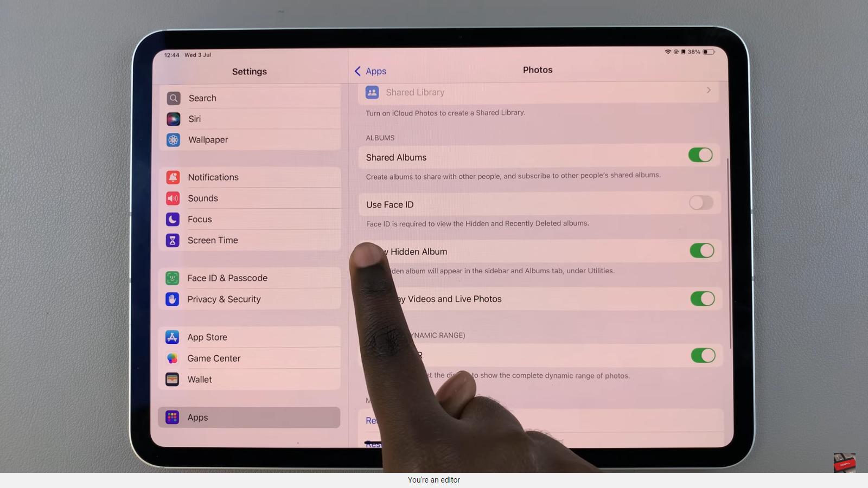Viewport: 868px width, 488px height.
Task: Tap the Shared Library people icon
Action: tap(372, 93)
